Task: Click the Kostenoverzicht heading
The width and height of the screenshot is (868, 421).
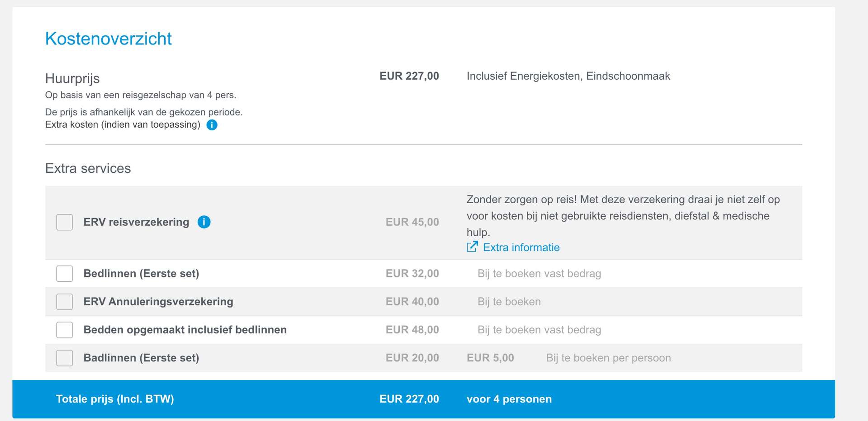Action: [108, 39]
